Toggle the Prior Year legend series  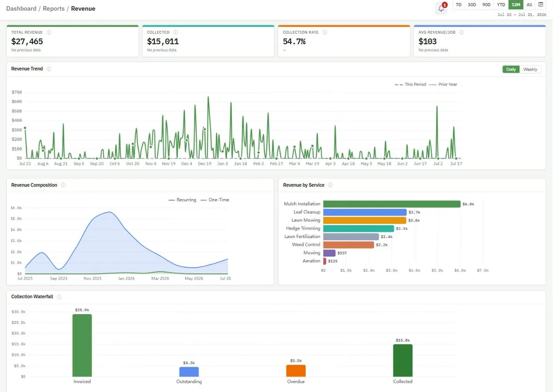(x=443, y=85)
